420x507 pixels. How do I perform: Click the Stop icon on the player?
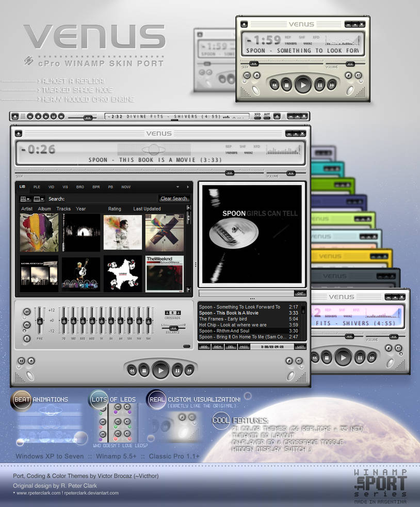point(143,370)
